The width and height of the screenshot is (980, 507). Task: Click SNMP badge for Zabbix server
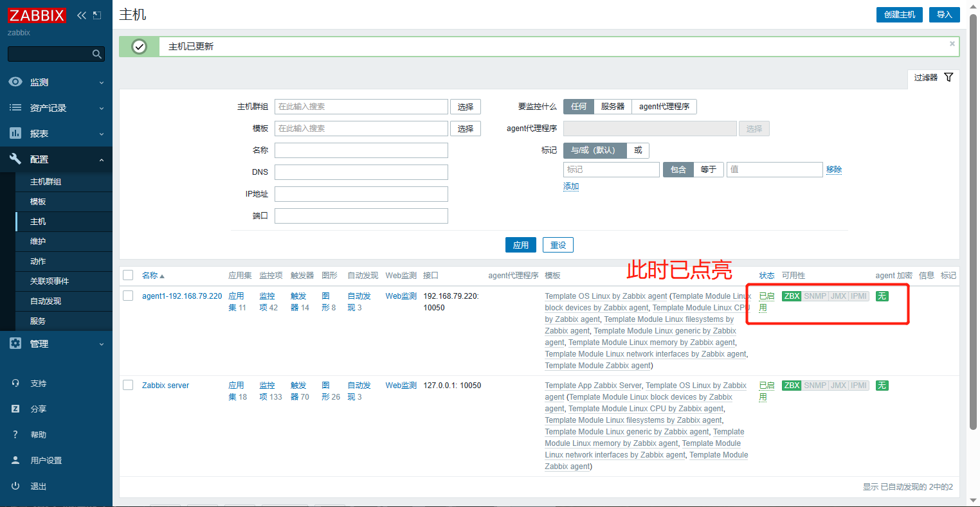pyautogui.click(x=815, y=386)
